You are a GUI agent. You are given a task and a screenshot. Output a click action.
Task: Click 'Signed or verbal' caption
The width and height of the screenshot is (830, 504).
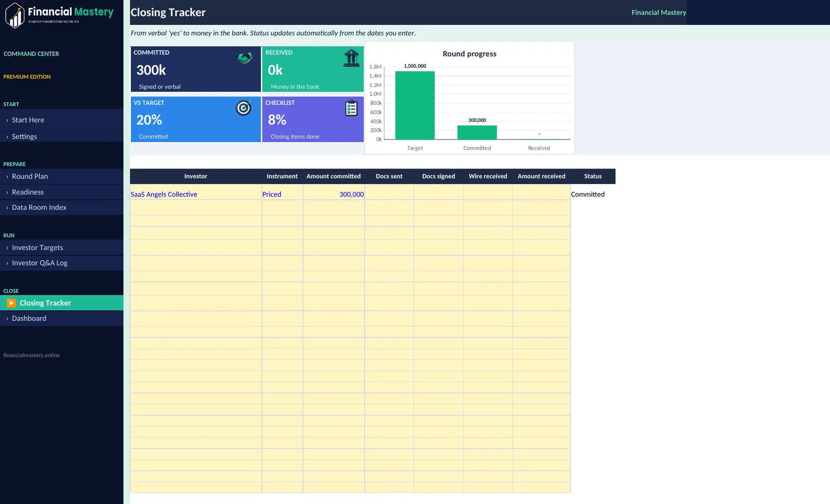click(x=160, y=87)
